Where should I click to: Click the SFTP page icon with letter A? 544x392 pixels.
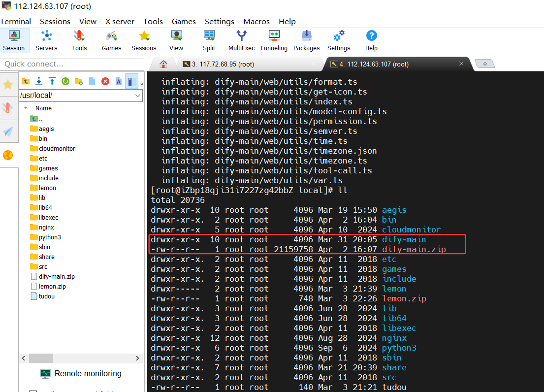119,81
